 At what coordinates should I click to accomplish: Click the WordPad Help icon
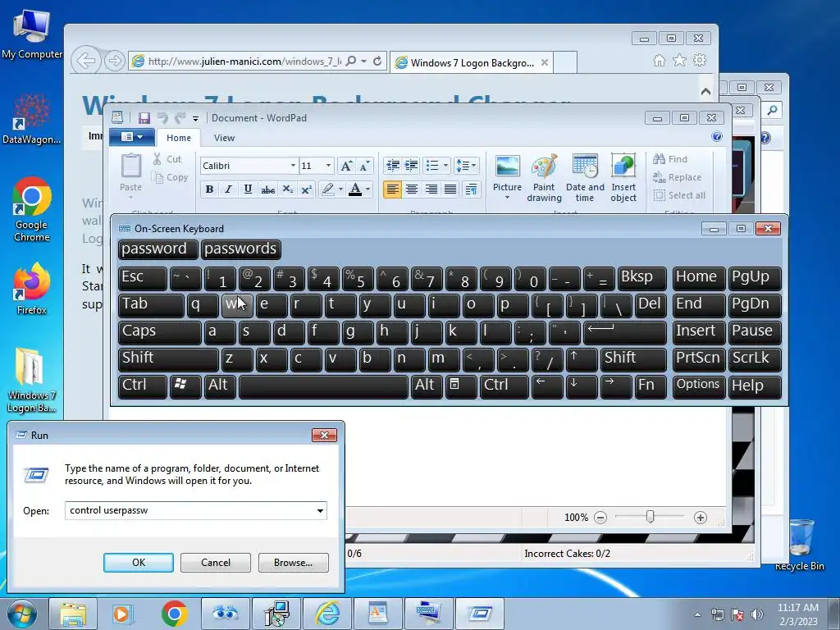click(717, 137)
